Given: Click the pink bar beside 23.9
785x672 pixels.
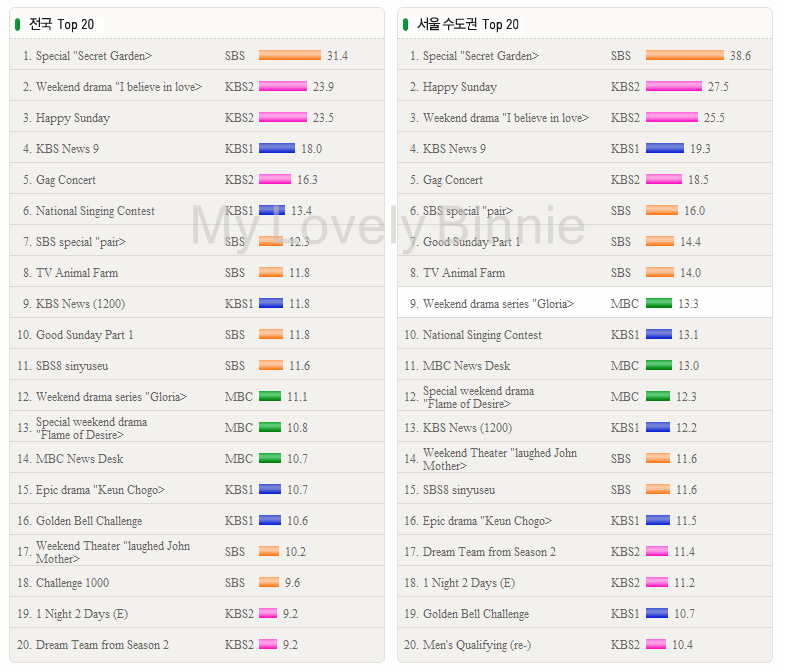Looking at the screenshot, I should point(283,86).
